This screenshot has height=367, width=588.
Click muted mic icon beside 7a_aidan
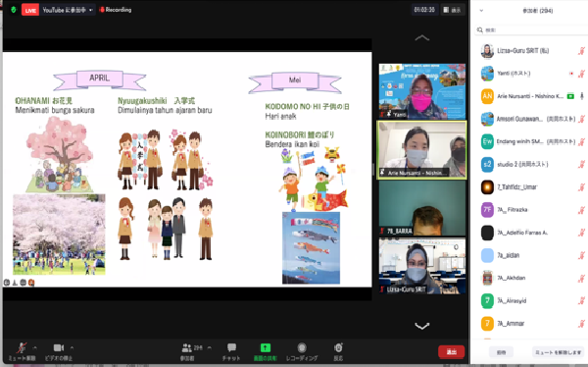tap(581, 255)
